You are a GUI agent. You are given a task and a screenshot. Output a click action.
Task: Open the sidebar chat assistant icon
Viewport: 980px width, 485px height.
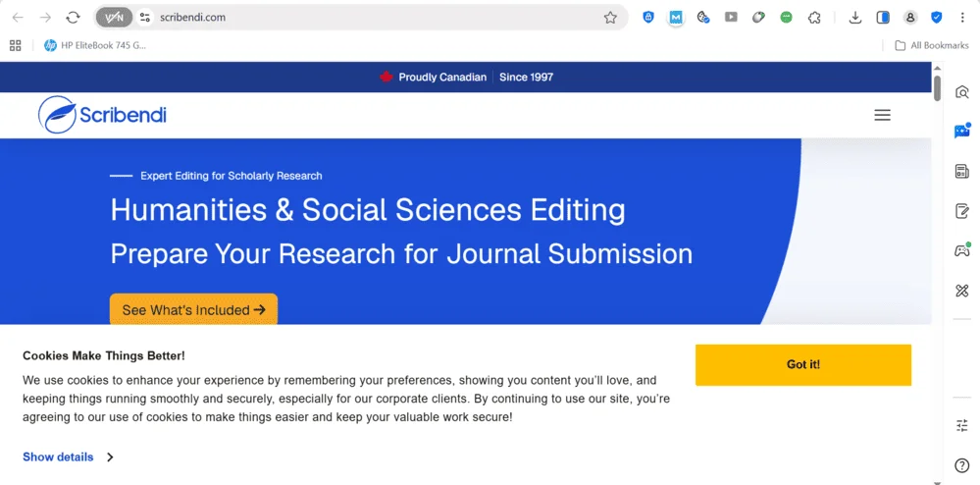962,131
